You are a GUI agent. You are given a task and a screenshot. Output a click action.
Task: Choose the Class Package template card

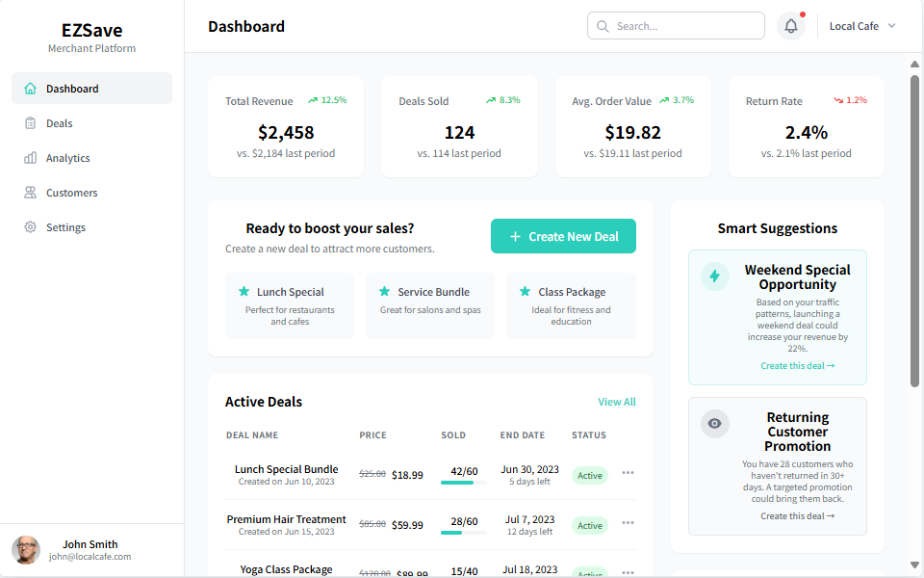(x=571, y=305)
